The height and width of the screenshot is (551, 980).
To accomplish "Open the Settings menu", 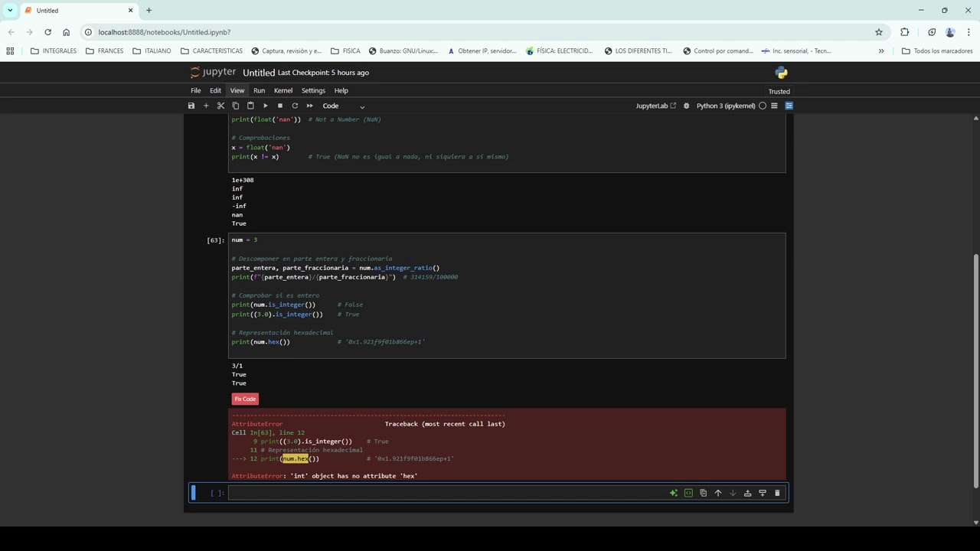I will coord(313,90).
